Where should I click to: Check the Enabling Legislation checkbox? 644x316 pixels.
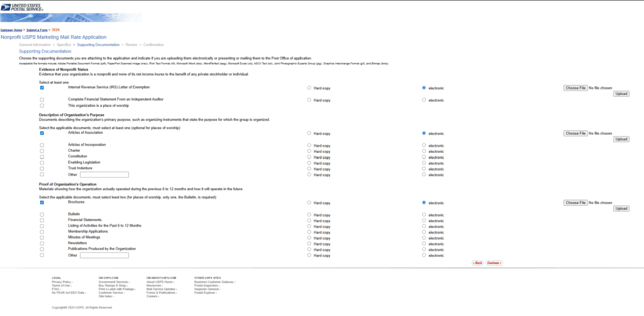pyautogui.click(x=42, y=163)
